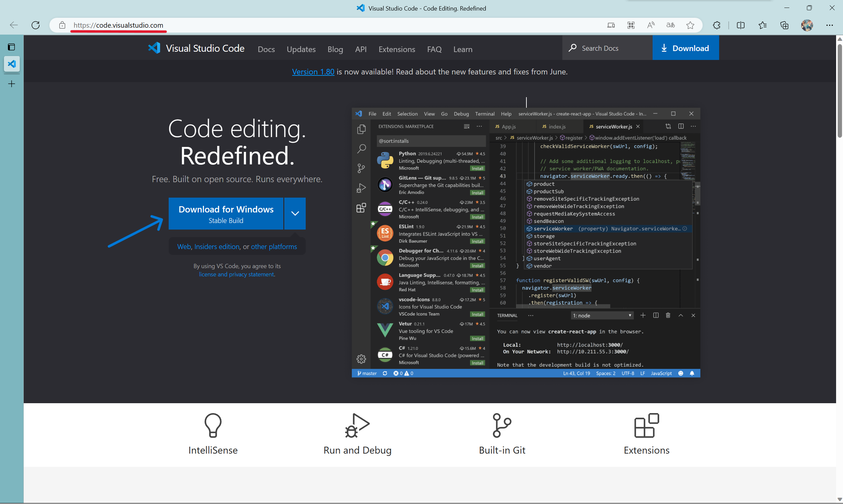Open the Docs navigation item
Image resolution: width=843 pixels, height=504 pixels.
(266, 49)
